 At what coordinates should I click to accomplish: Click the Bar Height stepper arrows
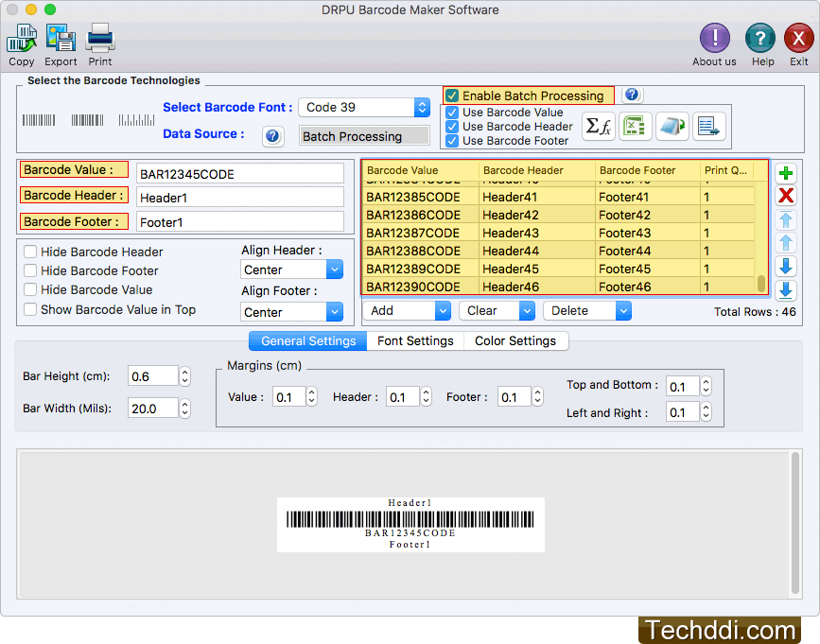click(x=184, y=376)
